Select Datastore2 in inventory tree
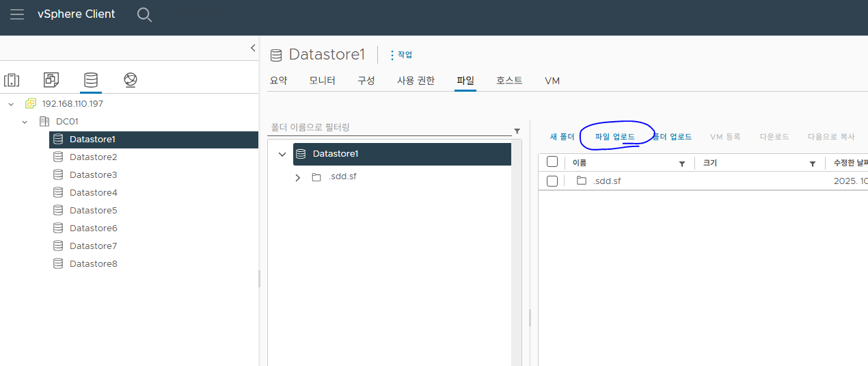Viewport: 868px width, 366px height. click(94, 157)
